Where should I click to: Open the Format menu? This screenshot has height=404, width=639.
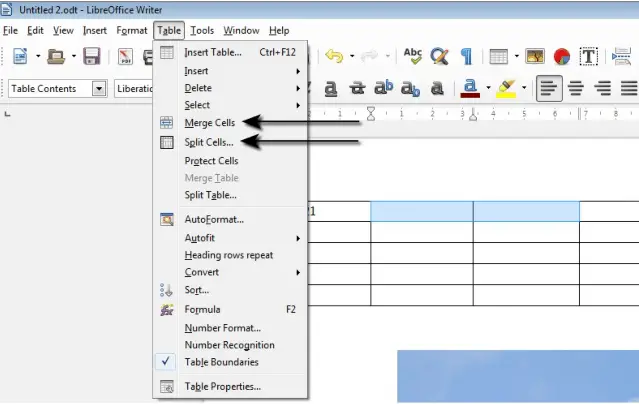(132, 31)
